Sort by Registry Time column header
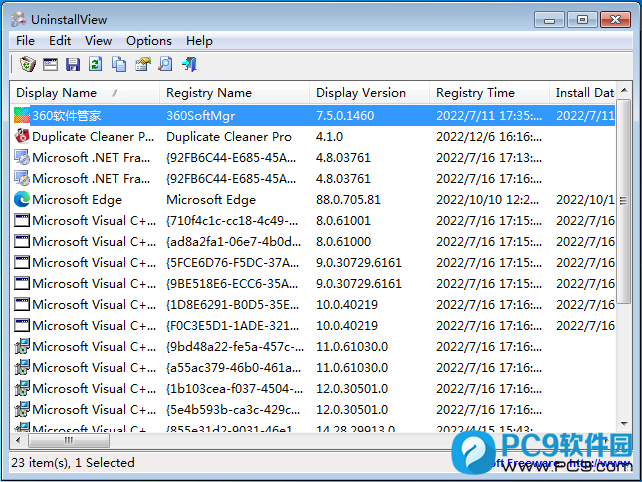This screenshot has width=642, height=482. 489,93
